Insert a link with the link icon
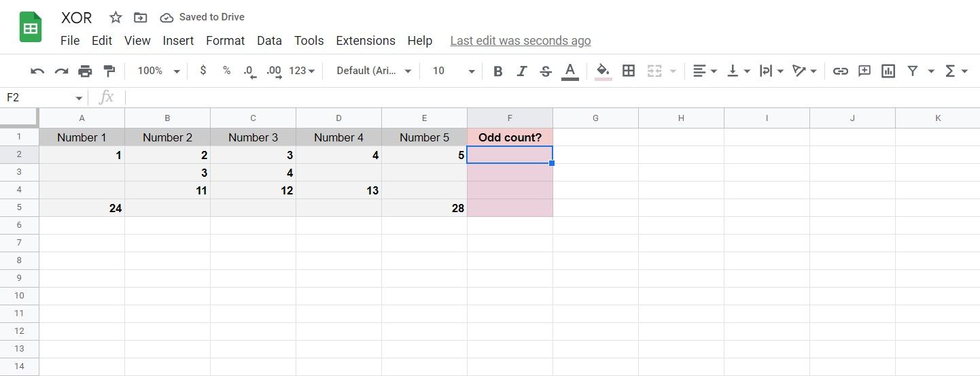980x376 pixels. (x=841, y=71)
